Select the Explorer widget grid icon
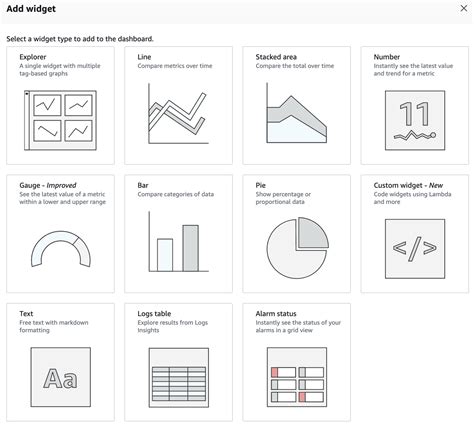The image size is (474, 426). (x=60, y=120)
